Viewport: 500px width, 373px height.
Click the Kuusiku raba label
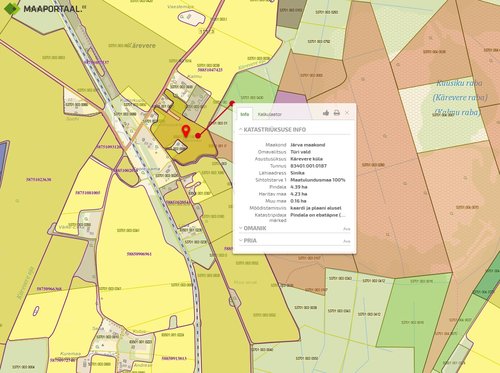pos(459,83)
